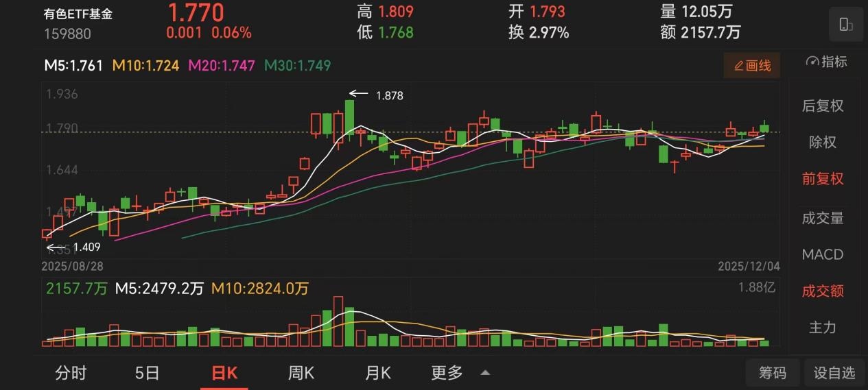868x390 pixels.
Task: Tap the 开 1.793 open value
Action: [537, 11]
